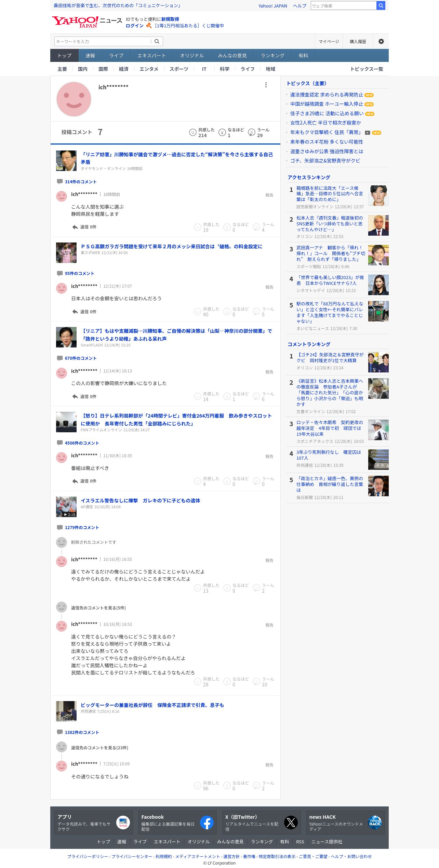
Task: Click the ログイン link
Action: pyautogui.click(x=135, y=26)
